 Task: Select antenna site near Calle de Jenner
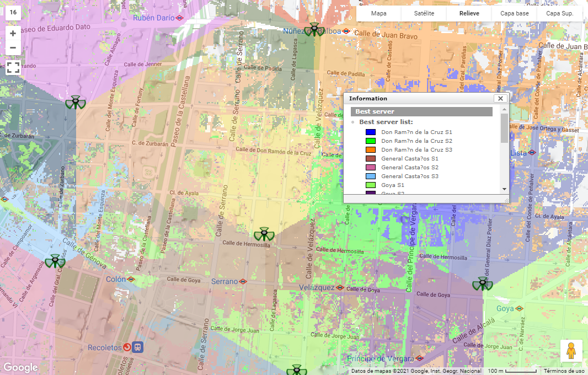click(76, 102)
